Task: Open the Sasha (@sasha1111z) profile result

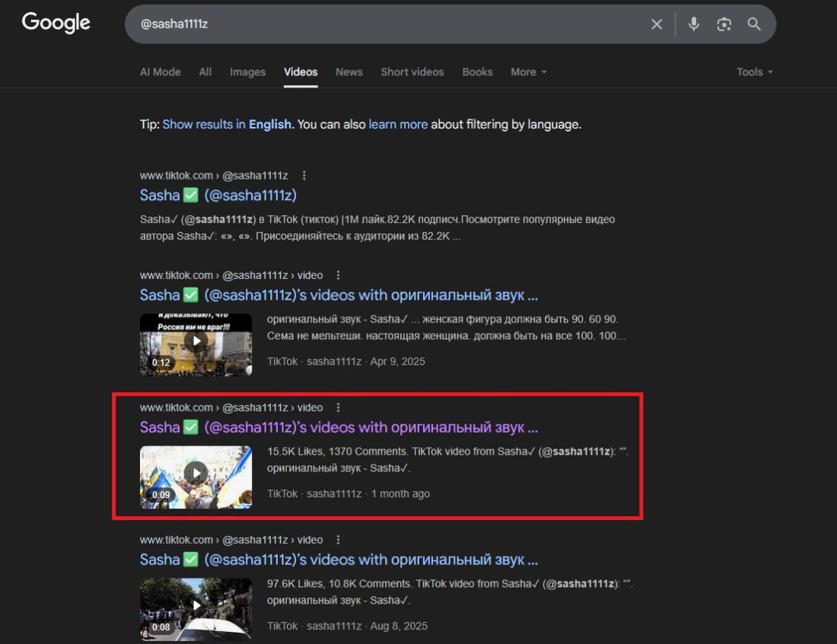Action: (x=218, y=195)
